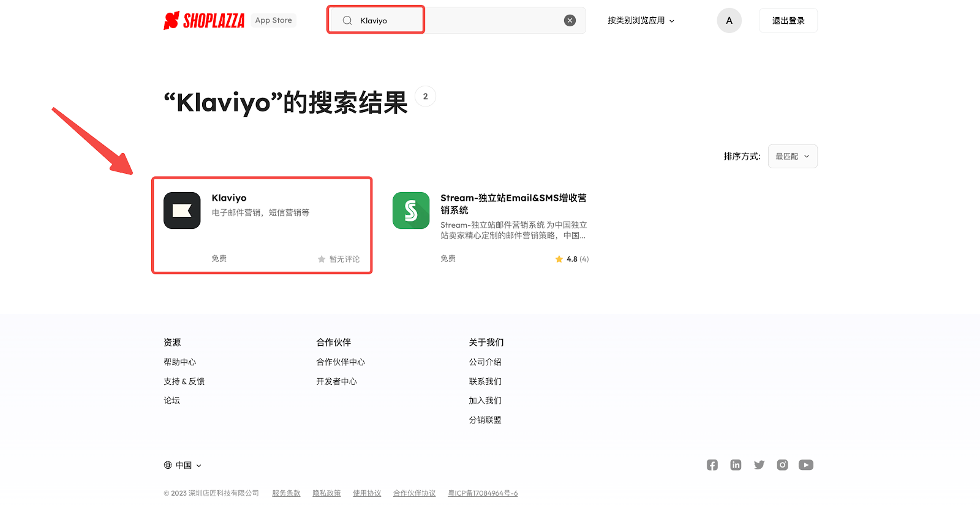Focus the Klaviyo search input field
980x514 pixels.
click(456, 20)
